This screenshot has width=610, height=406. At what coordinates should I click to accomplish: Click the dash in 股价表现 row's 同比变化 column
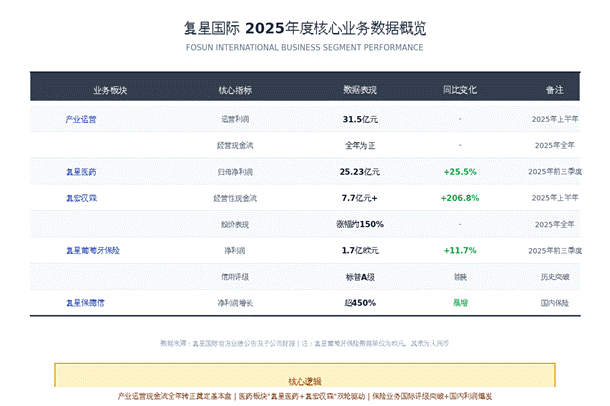(x=460, y=224)
